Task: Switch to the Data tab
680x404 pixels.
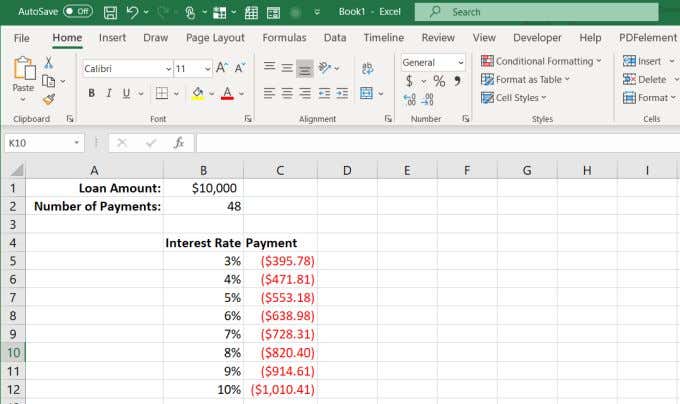Action: click(x=335, y=38)
